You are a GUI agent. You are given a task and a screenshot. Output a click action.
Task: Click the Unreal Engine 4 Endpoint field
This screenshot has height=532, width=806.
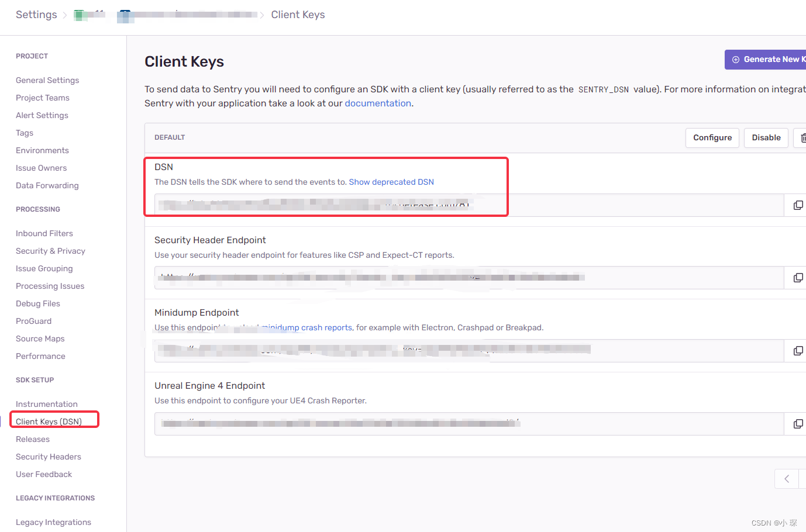point(469,424)
